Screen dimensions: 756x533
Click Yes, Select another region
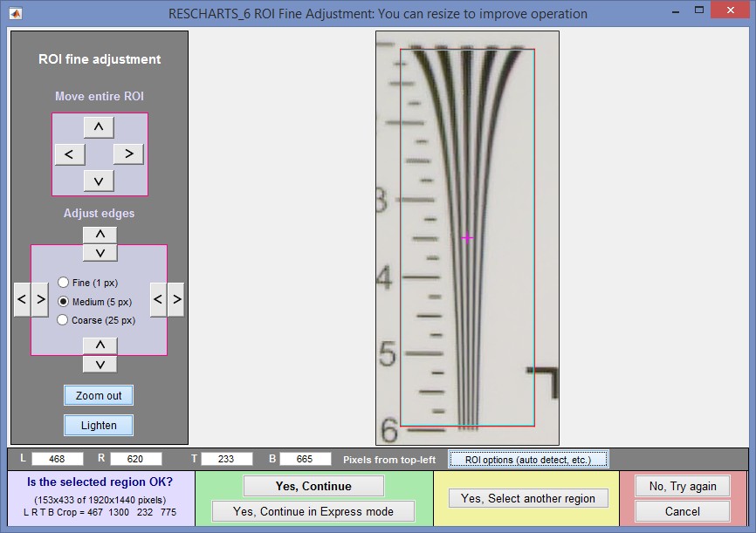(528, 498)
